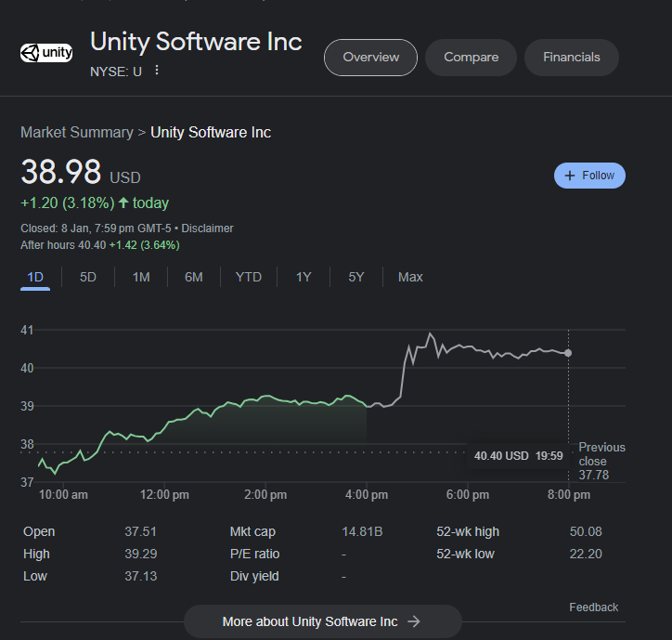Click the +1.20 (3.18%) today change
Screen dimensions: 672x640
point(95,202)
